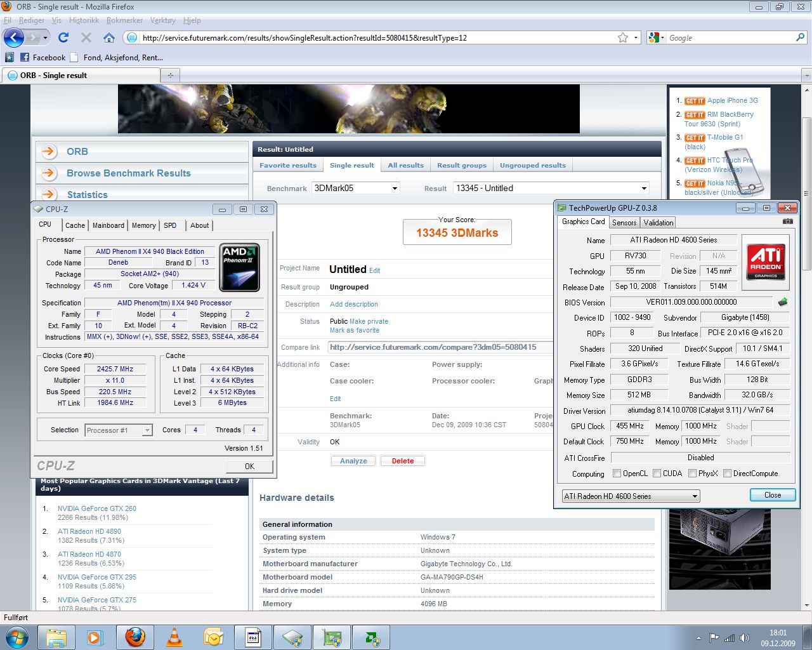
Task: Click the Delete button
Action: point(403,461)
